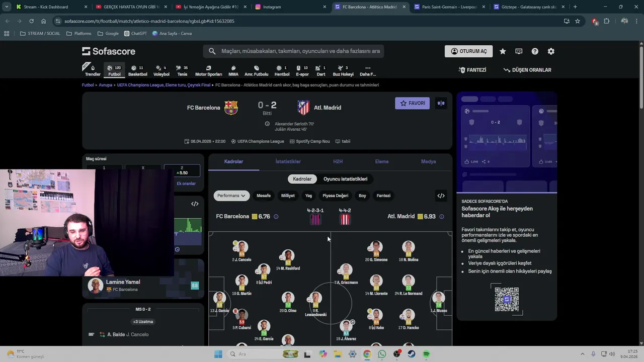Open the Chrome extensions puzzle icon
The width and height of the screenshot is (644, 362).
[606, 21]
